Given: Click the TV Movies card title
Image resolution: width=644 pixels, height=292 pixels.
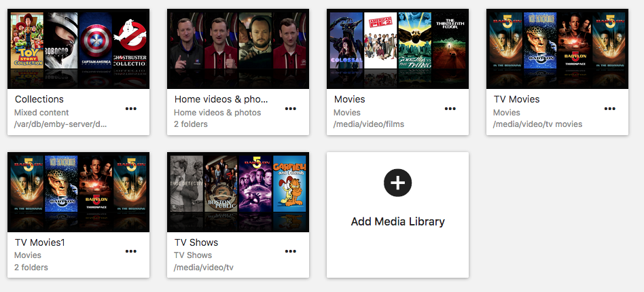Looking at the screenshot, I should pyautogui.click(x=517, y=99).
